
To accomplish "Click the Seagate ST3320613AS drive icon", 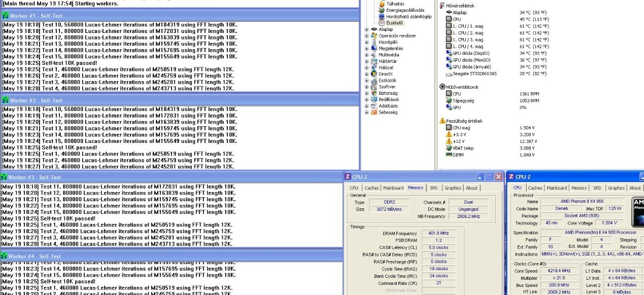I will [x=449, y=73].
